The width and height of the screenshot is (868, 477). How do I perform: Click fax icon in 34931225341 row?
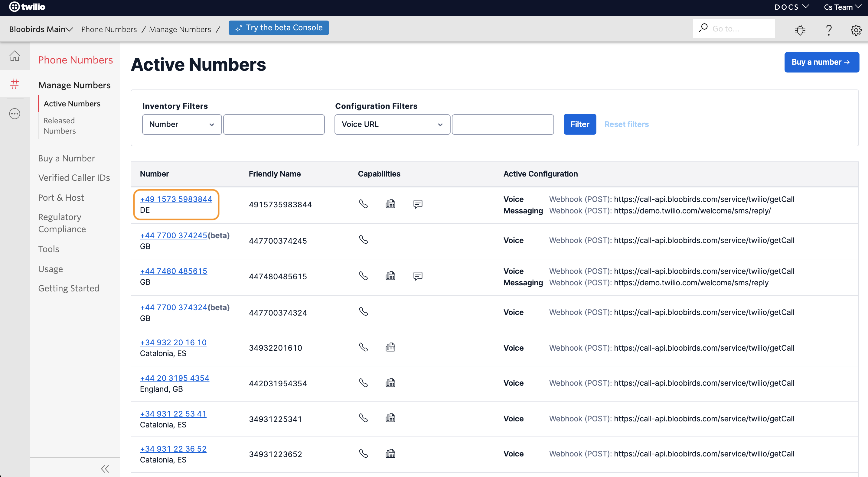pos(390,418)
